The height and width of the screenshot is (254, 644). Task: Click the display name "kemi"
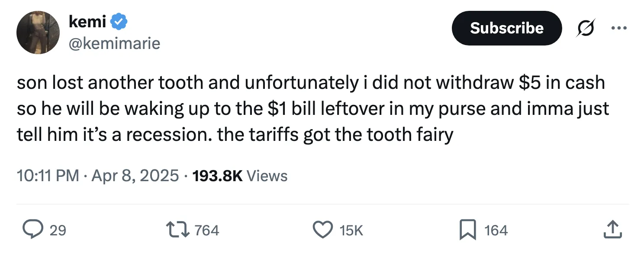87,22
